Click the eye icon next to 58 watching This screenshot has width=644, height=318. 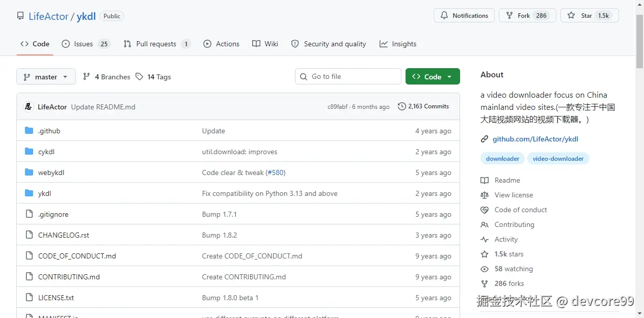point(485,269)
